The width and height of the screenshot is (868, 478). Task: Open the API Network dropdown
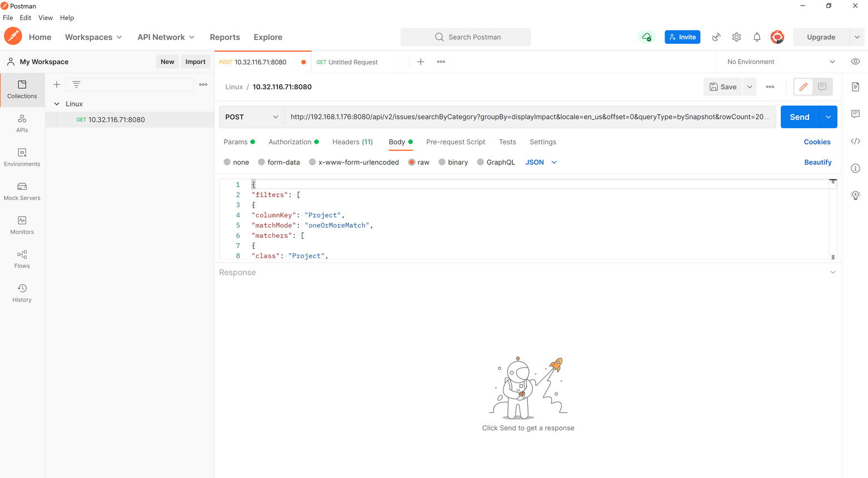[166, 37]
